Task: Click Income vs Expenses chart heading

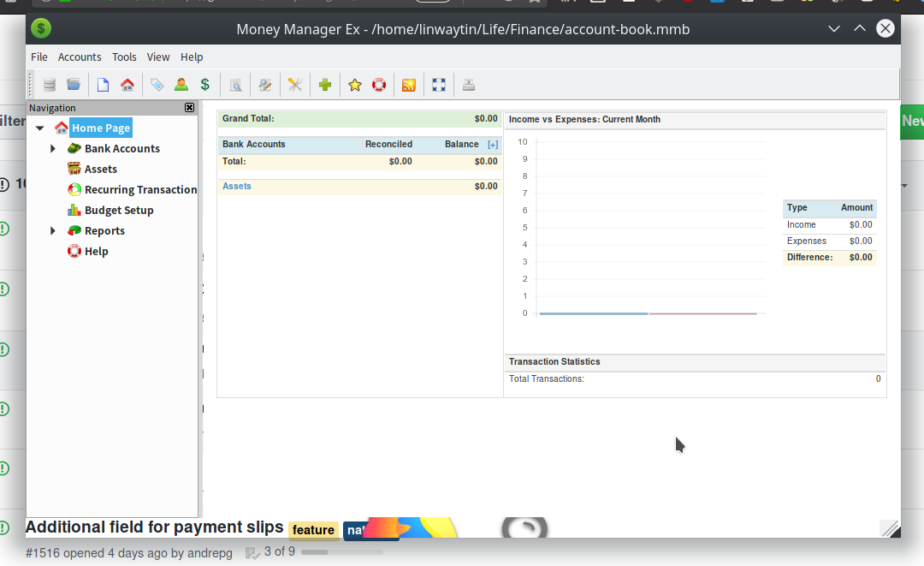Action: pos(584,119)
